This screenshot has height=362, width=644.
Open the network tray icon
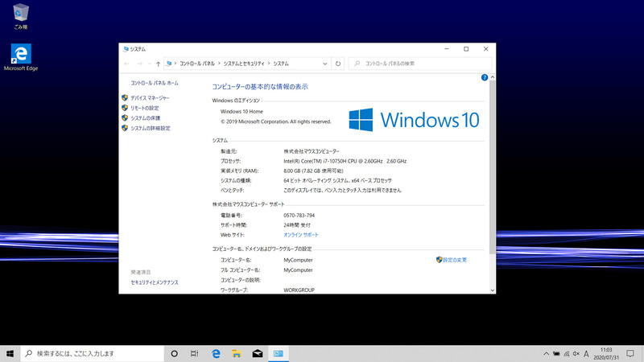[567, 353]
